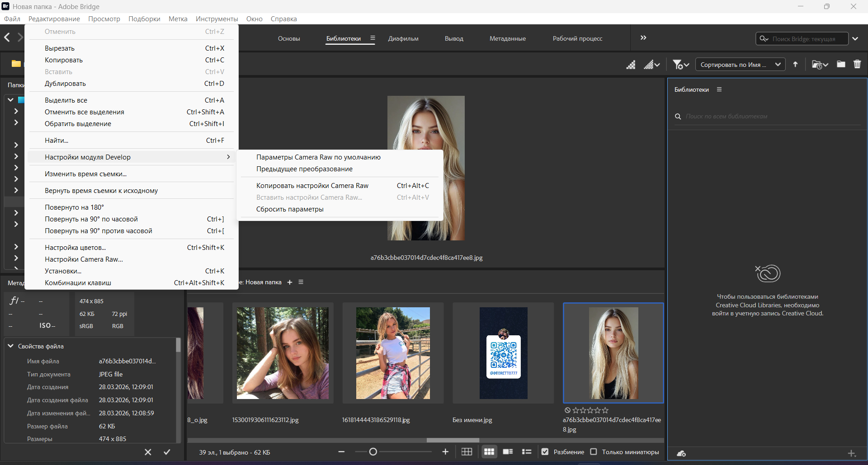
Task: Switch to list view icon
Action: point(527,452)
